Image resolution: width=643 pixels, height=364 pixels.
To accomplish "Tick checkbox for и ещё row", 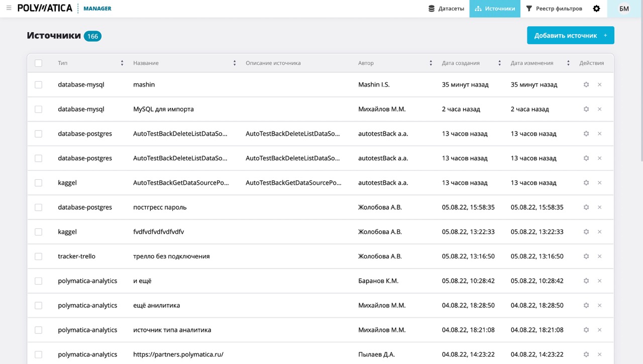I will point(39,281).
